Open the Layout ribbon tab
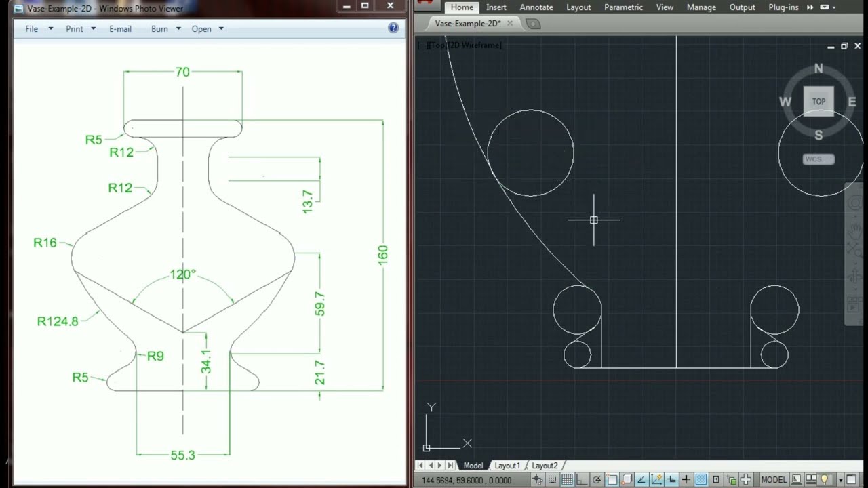Image resolution: width=868 pixels, height=488 pixels. pyautogui.click(x=578, y=7)
